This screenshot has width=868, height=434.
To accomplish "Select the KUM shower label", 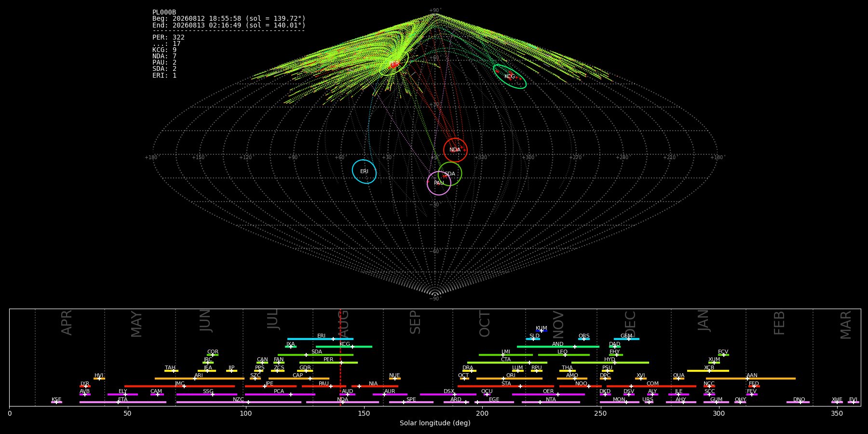I will (542, 328).
